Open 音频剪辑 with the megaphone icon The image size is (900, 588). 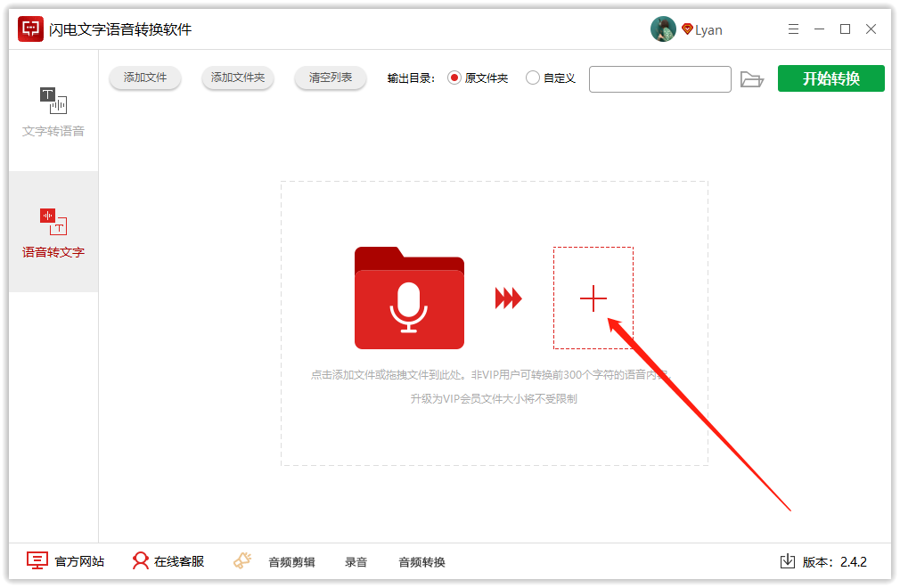242,561
